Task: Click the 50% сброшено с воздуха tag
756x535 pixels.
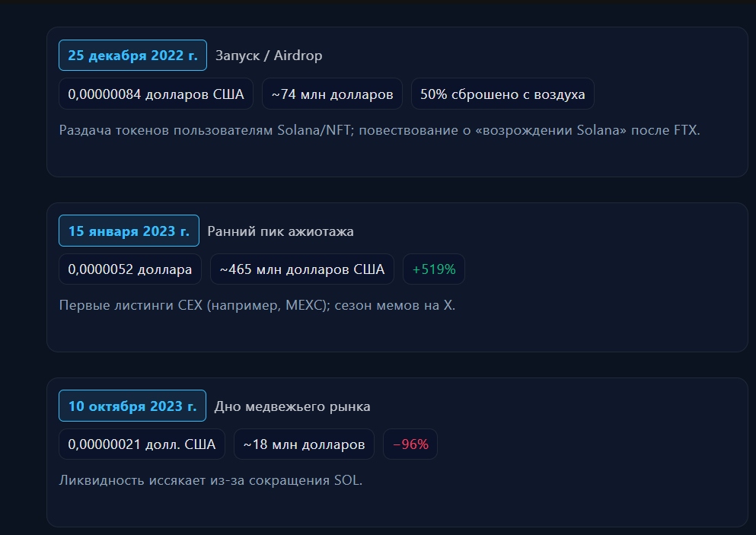Action: point(502,94)
